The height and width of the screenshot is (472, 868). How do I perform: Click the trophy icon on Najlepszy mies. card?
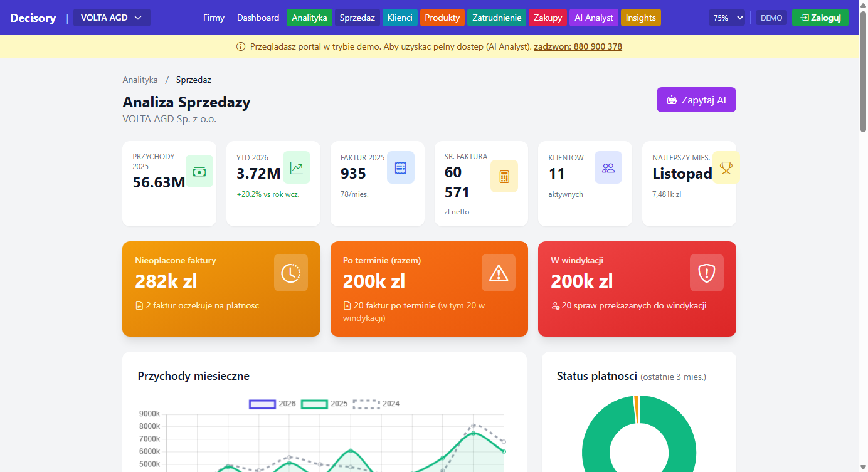pyautogui.click(x=726, y=167)
